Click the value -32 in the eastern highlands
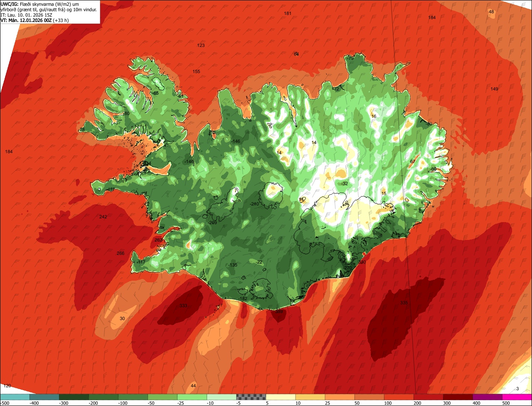The image size is (532, 406). 344,183
